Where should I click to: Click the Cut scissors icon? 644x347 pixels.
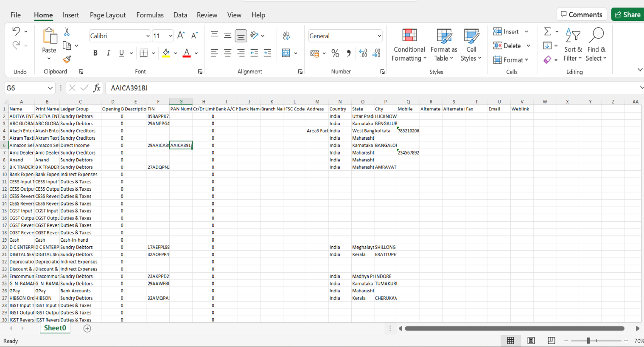point(67,31)
